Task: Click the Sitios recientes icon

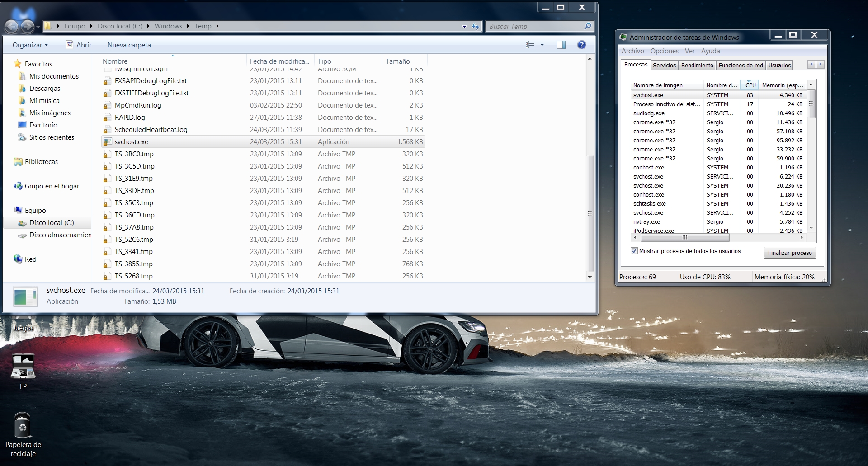Action: (22, 137)
